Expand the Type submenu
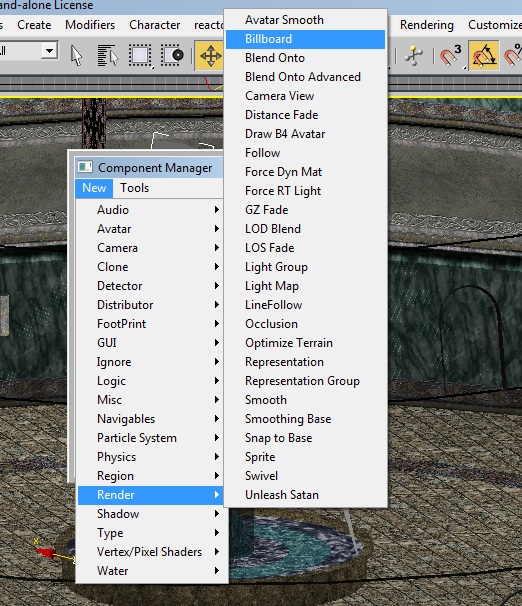Viewport: 522px width, 606px height. click(x=150, y=533)
